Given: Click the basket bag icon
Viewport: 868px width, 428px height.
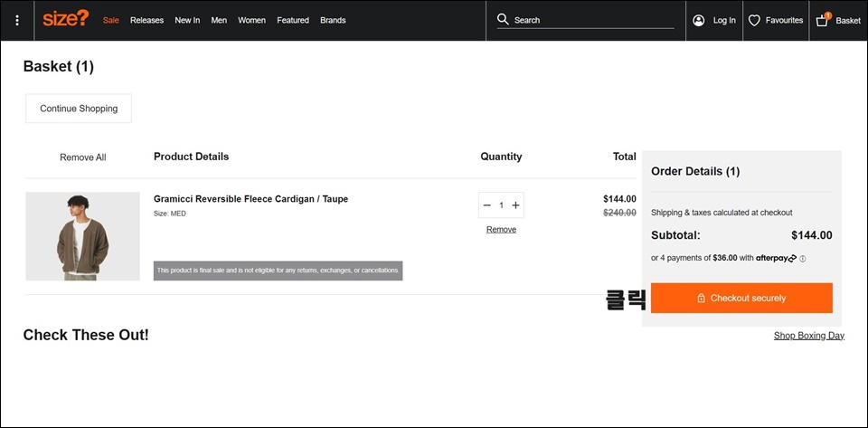Looking at the screenshot, I should (823, 20).
